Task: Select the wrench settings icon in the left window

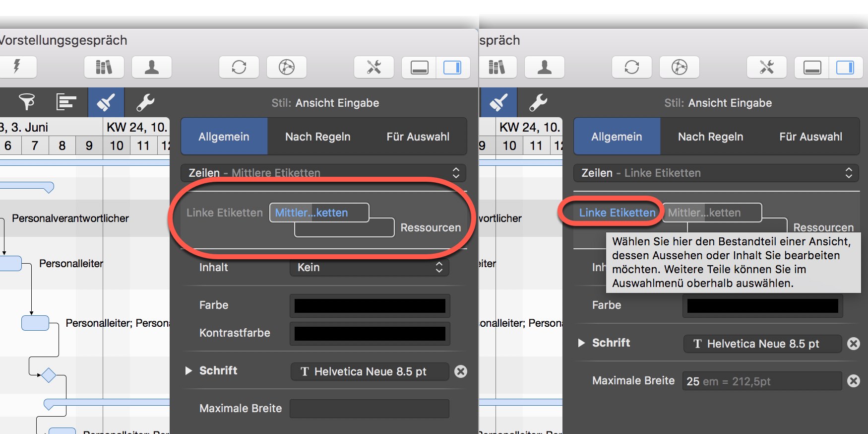Action: tap(145, 102)
